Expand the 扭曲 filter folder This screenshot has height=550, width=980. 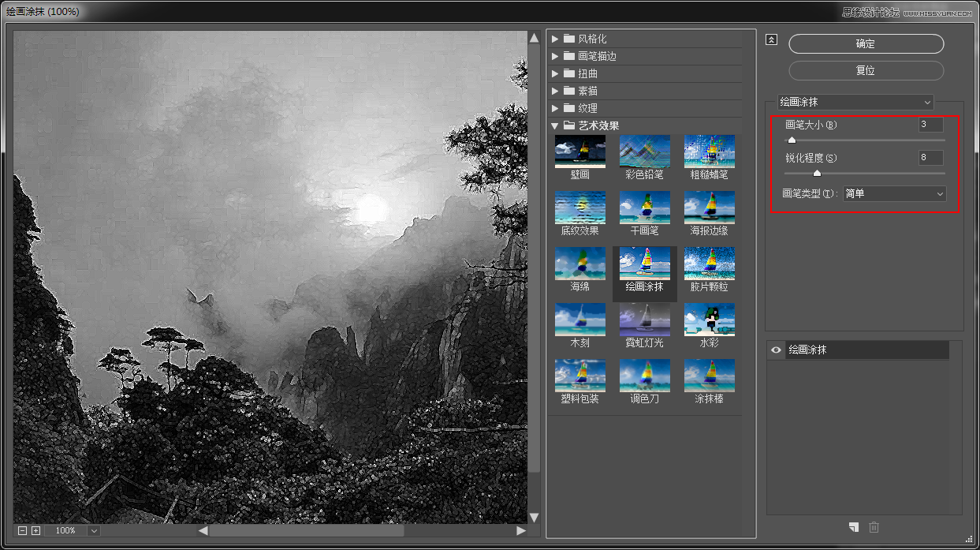[x=555, y=73]
